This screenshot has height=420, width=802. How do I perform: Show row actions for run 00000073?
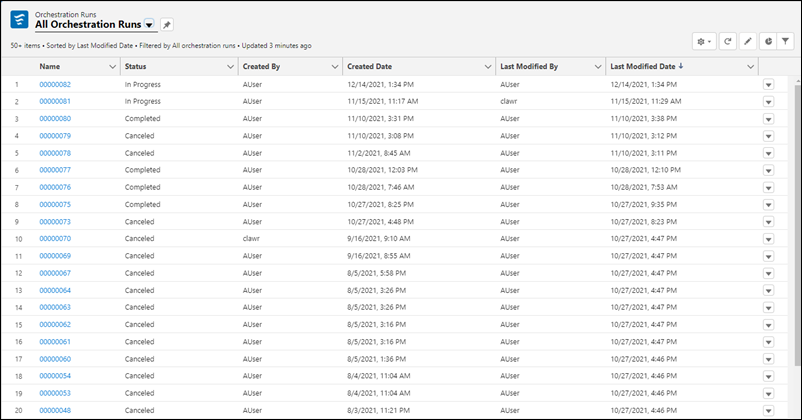768,222
